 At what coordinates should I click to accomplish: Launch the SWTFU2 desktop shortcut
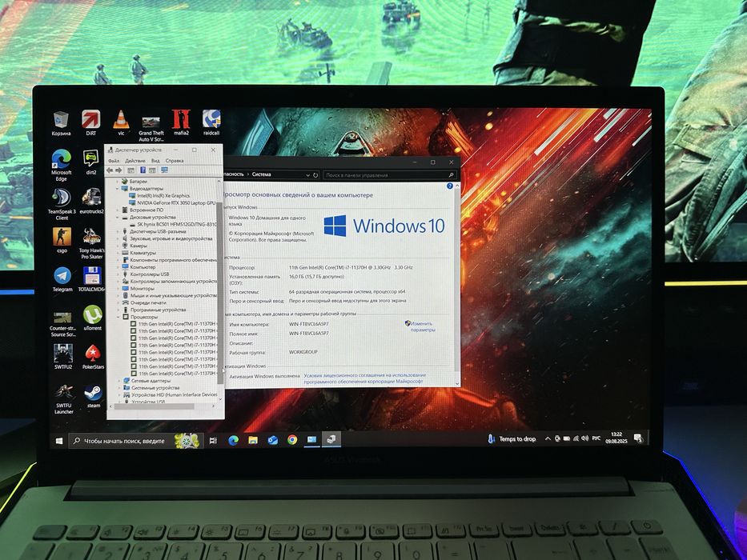pos(63,357)
